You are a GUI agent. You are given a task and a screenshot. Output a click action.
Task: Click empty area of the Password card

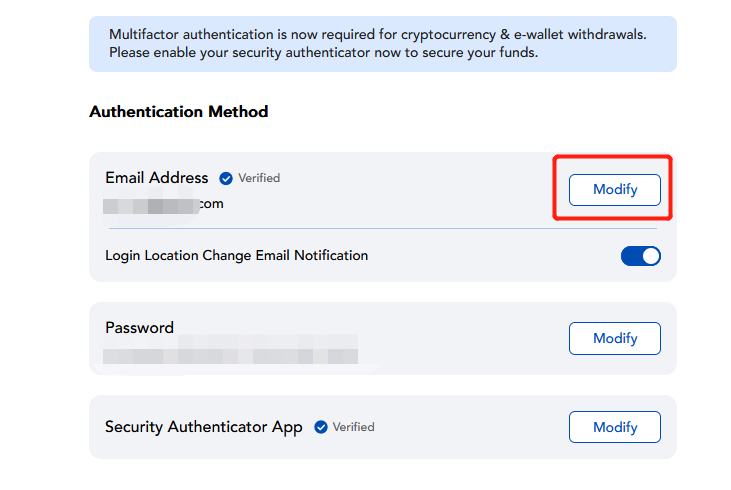tap(460, 338)
